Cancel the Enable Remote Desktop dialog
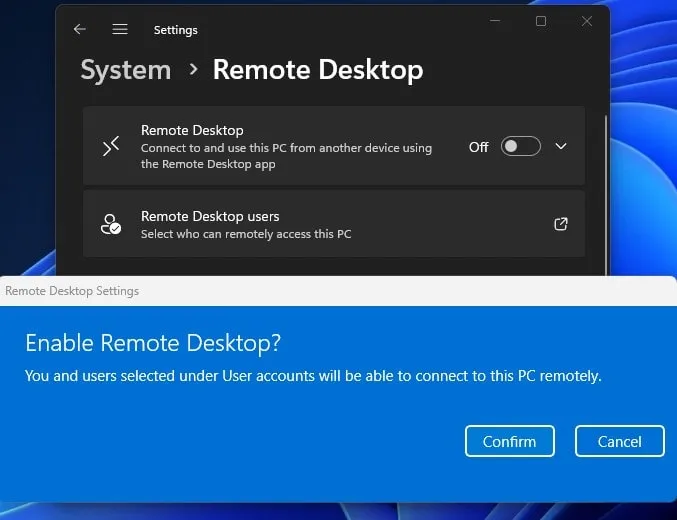Viewport: 677px width, 520px height. [x=620, y=441]
